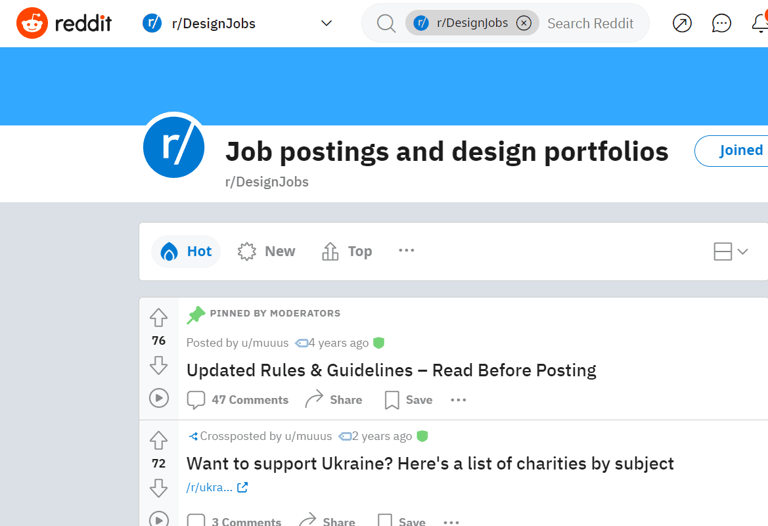
Task: Click the play button under the first post
Action: [x=159, y=398]
